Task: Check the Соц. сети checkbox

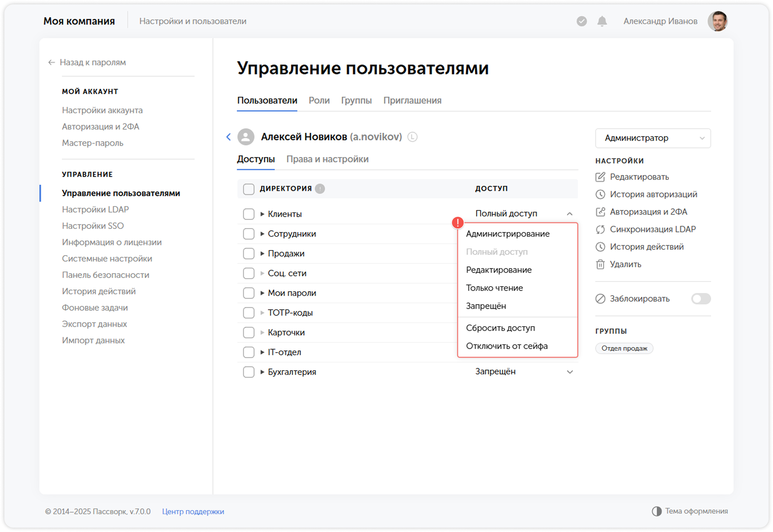Action: [249, 273]
